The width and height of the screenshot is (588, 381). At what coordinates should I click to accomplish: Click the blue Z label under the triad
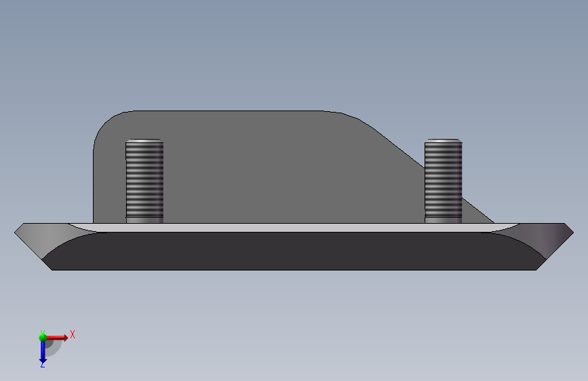[x=42, y=365]
